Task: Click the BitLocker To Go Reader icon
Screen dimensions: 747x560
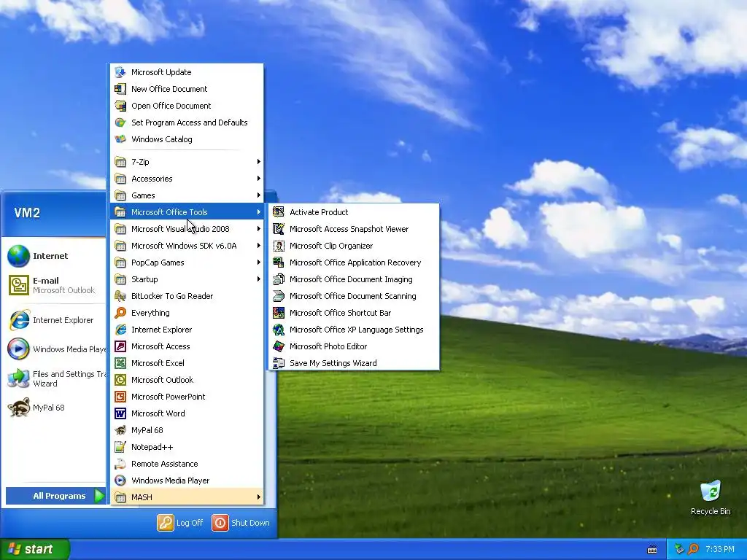Action: coord(120,296)
